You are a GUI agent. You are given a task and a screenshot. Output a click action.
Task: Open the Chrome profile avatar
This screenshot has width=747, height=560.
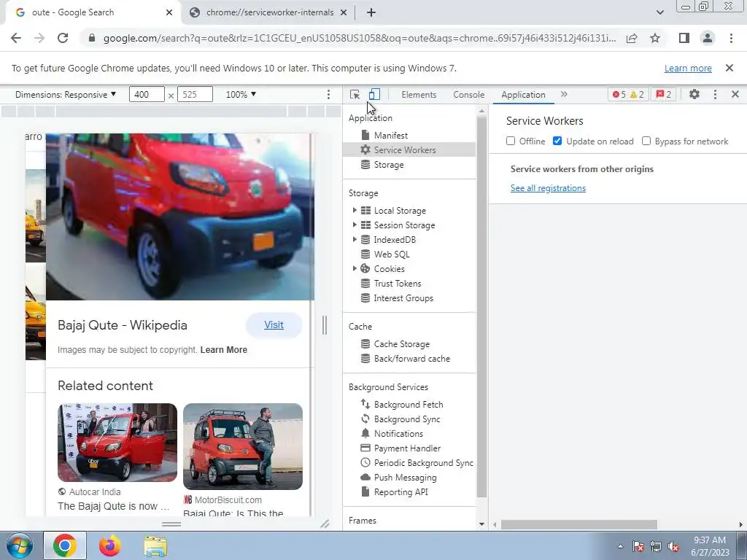click(708, 38)
